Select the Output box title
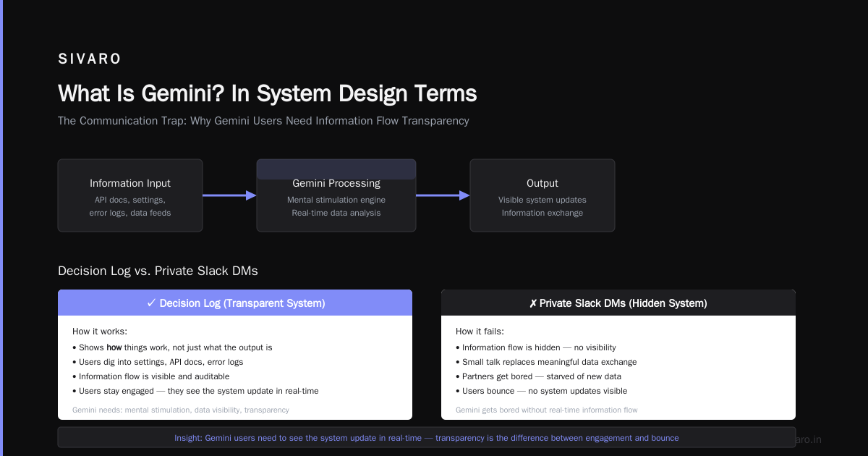The image size is (868, 456). point(542,183)
